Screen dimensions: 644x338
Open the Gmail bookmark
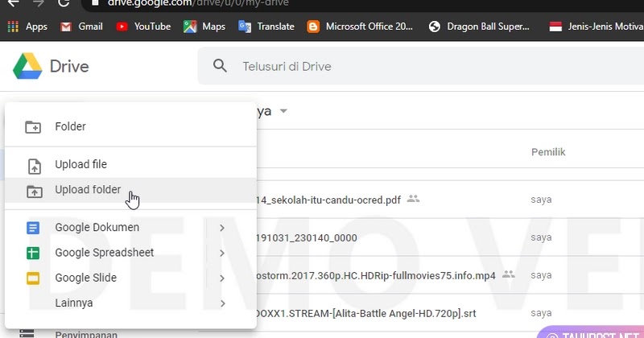81,27
